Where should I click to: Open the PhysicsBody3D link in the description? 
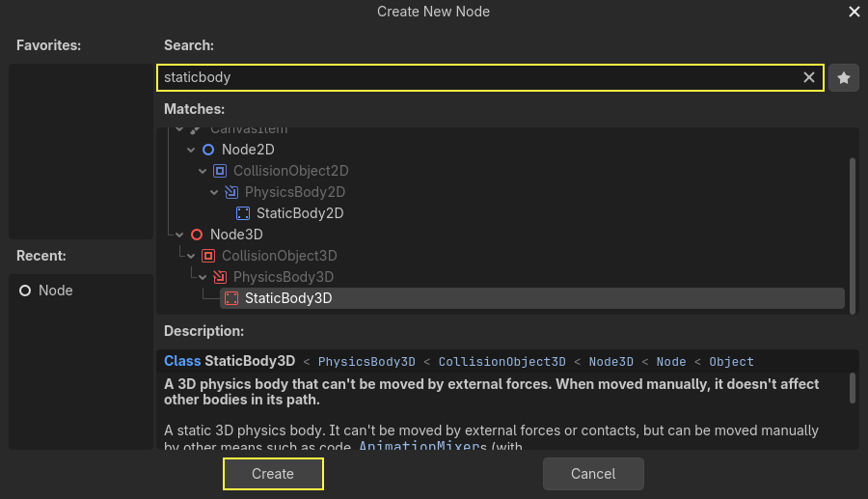pos(366,362)
